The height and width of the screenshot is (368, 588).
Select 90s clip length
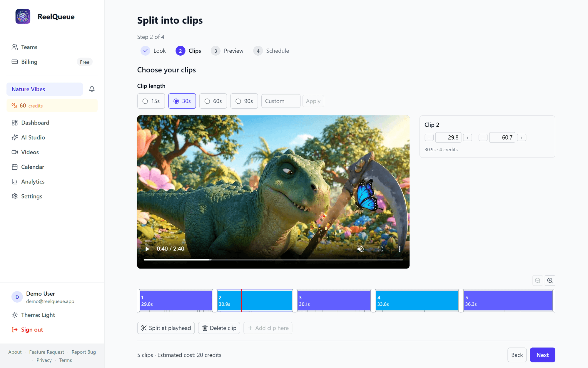244,101
